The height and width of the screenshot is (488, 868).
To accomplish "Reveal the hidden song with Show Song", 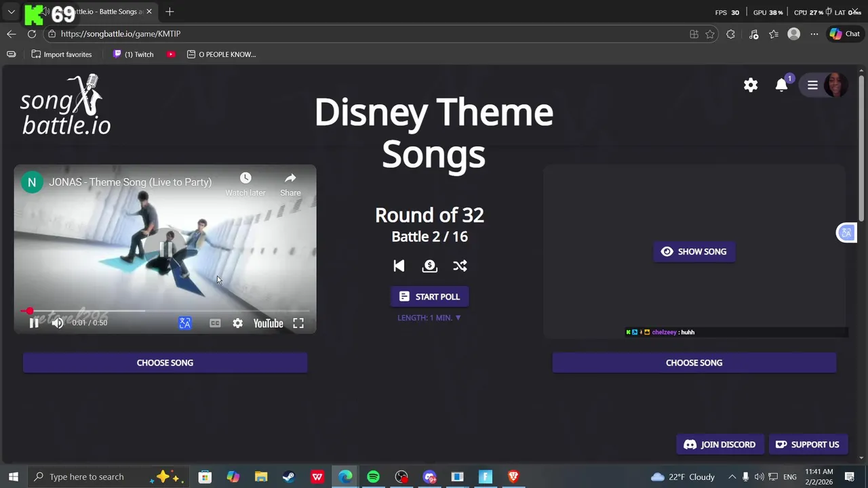I will pyautogui.click(x=694, y=251).
